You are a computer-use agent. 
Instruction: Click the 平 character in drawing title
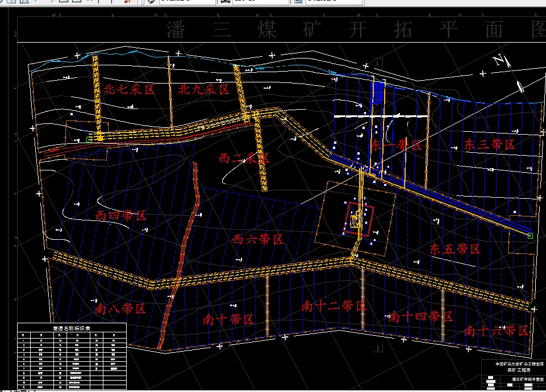448,30
